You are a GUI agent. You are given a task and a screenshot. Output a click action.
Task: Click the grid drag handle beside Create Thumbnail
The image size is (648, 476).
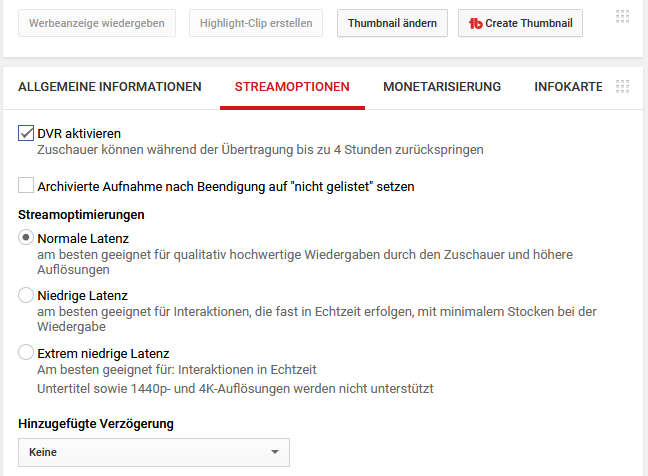pyautogui.click(x=623, y=17)
